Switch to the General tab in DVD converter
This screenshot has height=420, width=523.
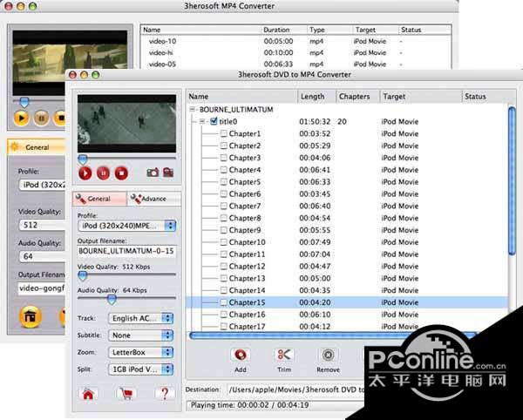(99, 199)
